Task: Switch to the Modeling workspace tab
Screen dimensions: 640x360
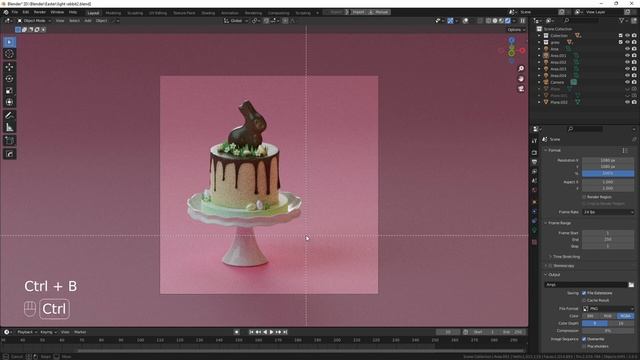Action: (x=113, y=13)
